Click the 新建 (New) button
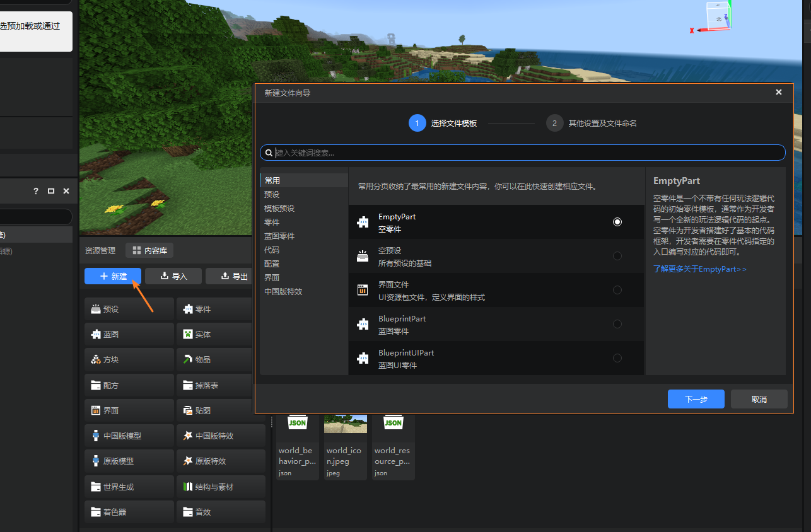Screen dimensions: 811x532 click(113, 276)
